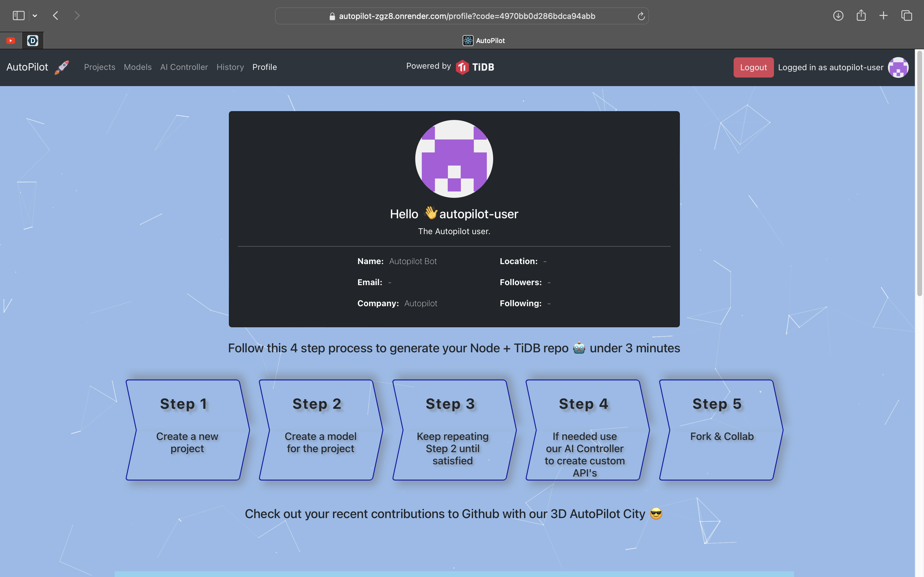Viewport: 924px width, 577px height.
Task: Click the address bar URL field
Action: coord(467,16)
